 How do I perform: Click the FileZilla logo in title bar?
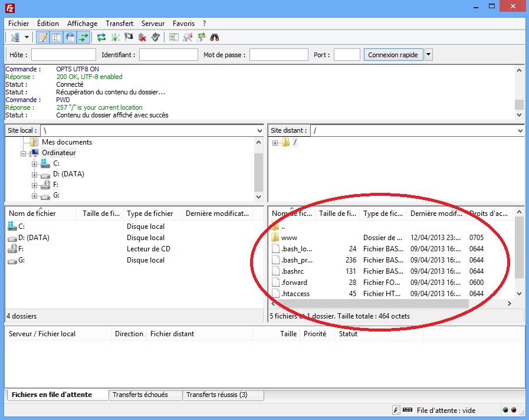click(x=10, y=8)
